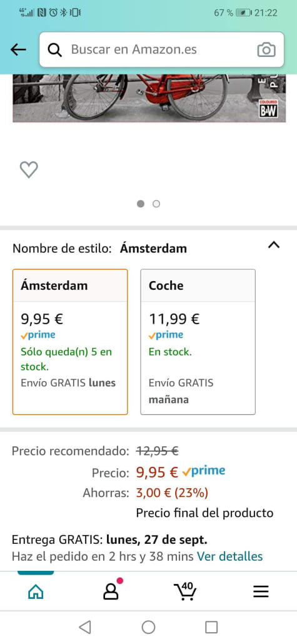Open shopping cart with 40 items
Viewport: 297px width, 644px height.
(x=185, y=591)
